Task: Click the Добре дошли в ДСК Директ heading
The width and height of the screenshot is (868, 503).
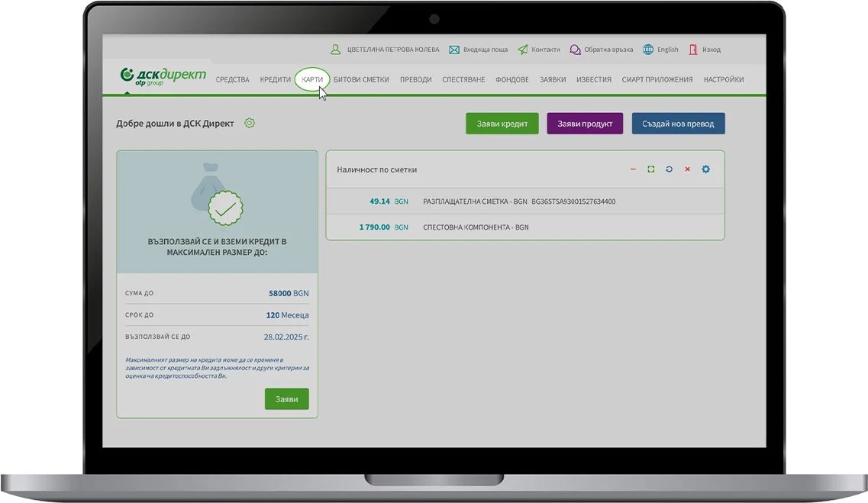Action: (175, 124)
